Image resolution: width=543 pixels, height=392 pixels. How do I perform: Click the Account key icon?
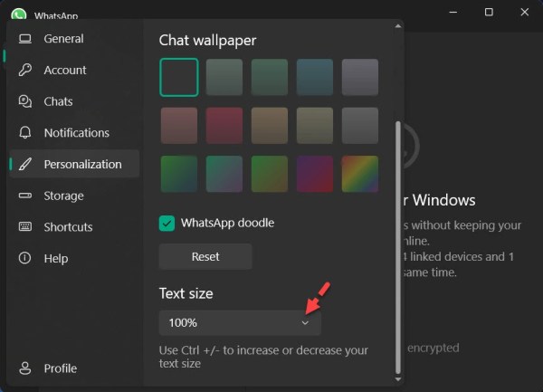click(25, 70)
